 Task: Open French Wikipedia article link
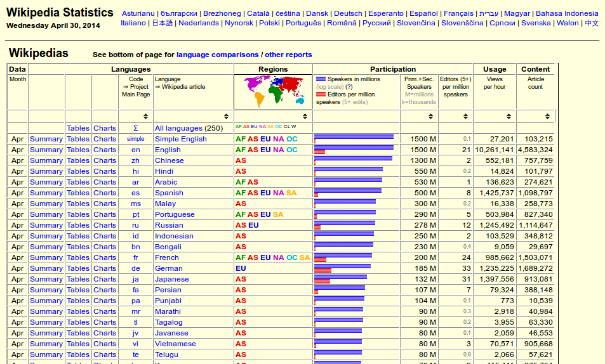click(x=167, y=257)
